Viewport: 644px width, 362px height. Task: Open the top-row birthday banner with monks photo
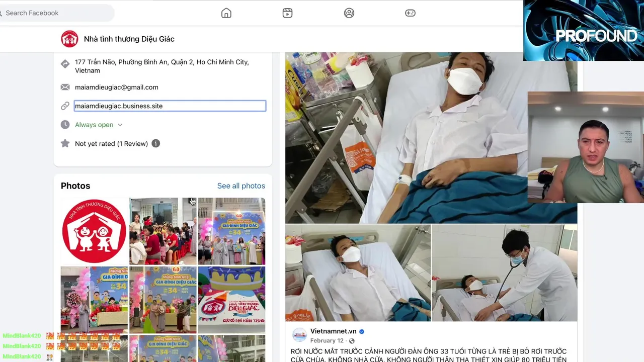click(231, 231)
